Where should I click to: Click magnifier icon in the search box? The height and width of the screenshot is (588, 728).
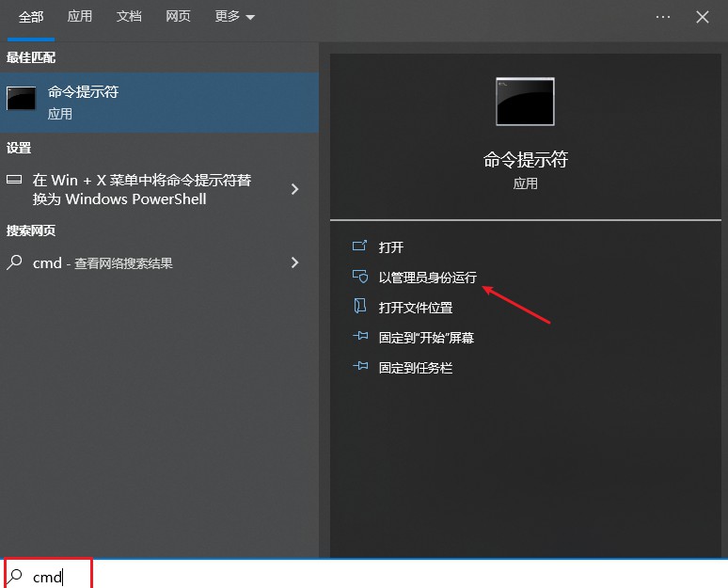click(x=14, y=576)
